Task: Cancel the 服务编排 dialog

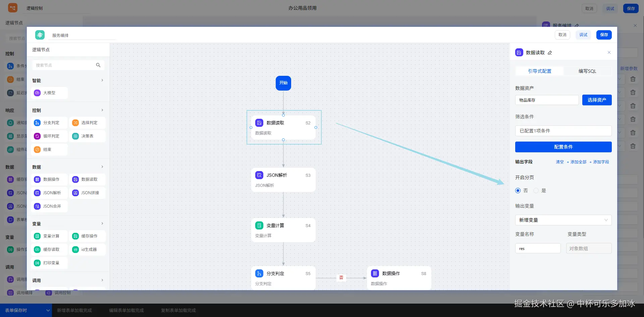Action: pos(562,35)
